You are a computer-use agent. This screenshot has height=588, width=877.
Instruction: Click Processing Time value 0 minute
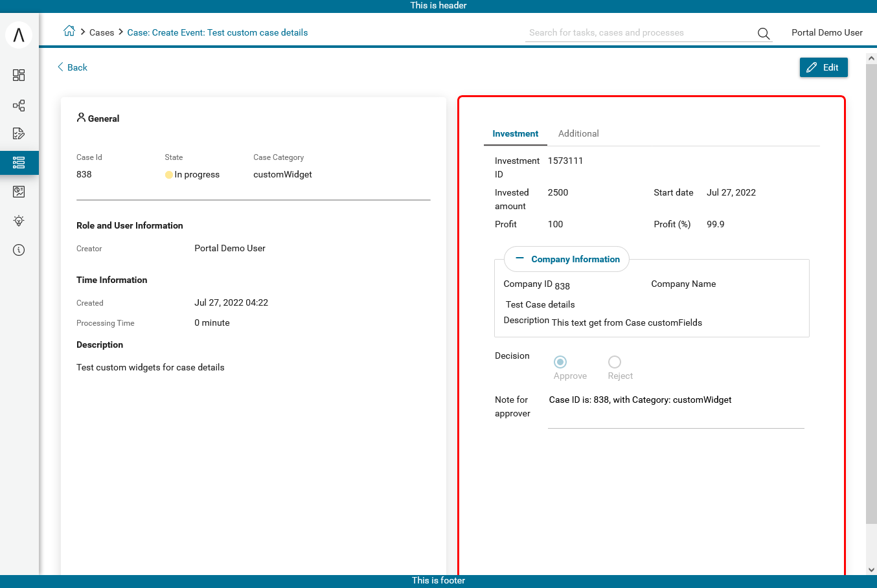click(x=212, y=322)
